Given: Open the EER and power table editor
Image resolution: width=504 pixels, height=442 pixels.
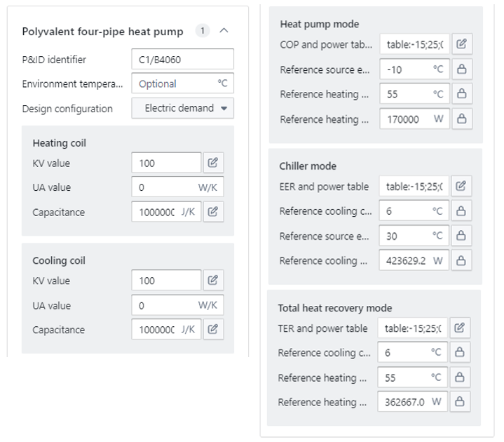Looking at the screenshot, I should pyautogui.click(x=461, y=187).
